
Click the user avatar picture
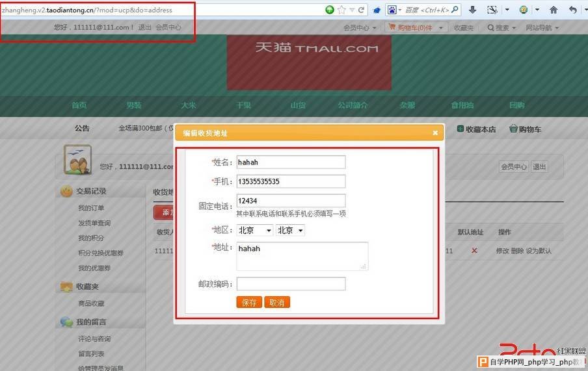point(77,160)
